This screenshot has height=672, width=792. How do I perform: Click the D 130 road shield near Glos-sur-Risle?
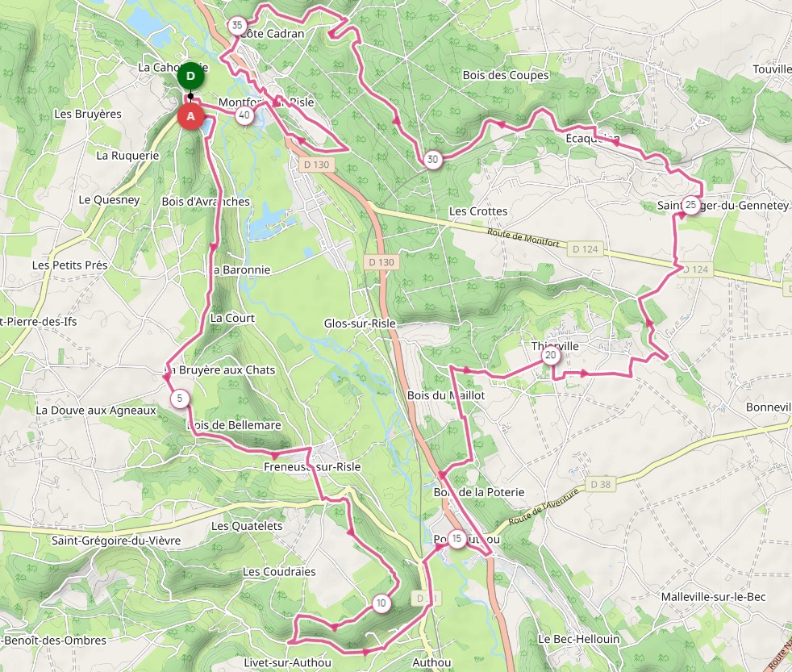click(381, 262)
